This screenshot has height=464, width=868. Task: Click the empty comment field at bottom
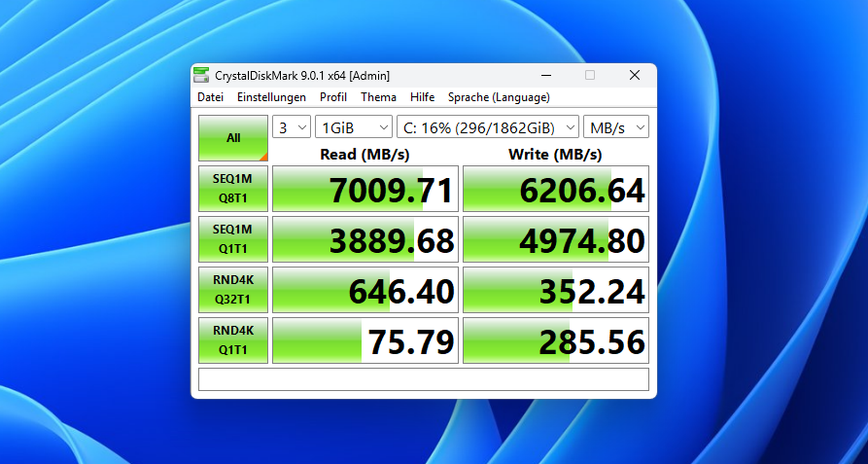pyautogui.click(x=423, y=379)
